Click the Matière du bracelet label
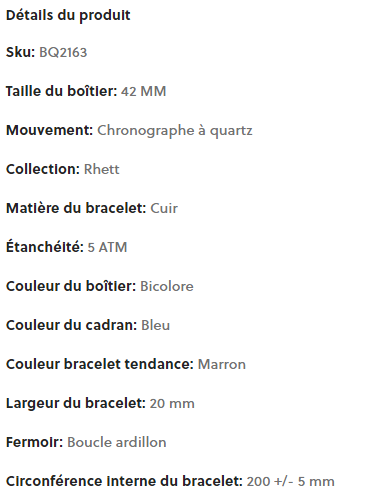The image size is (382, 491). point(76,208)
